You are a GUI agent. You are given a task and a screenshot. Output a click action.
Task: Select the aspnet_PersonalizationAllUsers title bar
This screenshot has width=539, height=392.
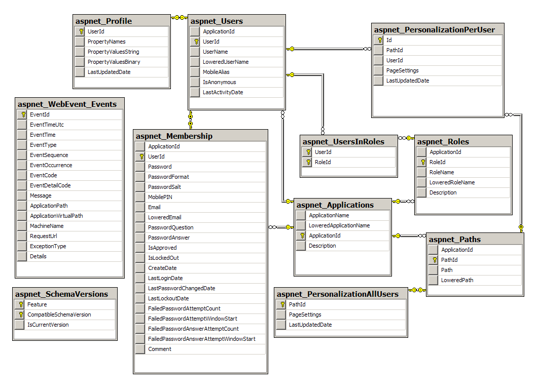coord(341,294)
